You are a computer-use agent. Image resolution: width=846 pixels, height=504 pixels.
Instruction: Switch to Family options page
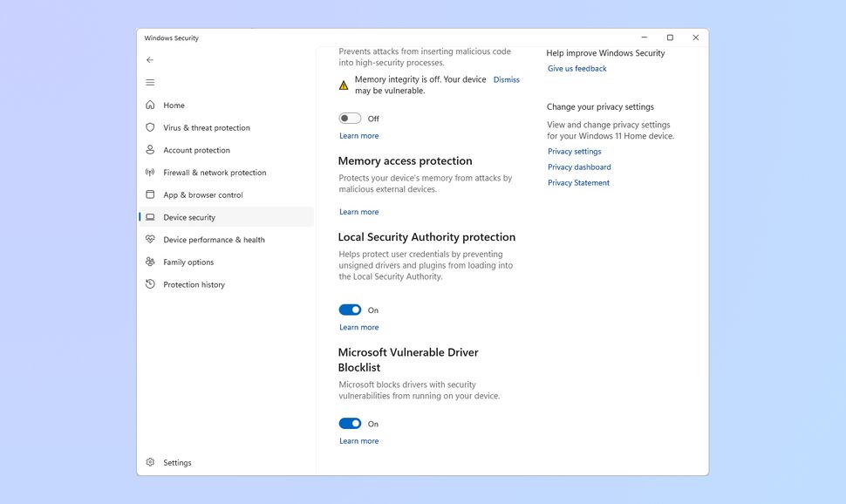[x=188, y=262]
